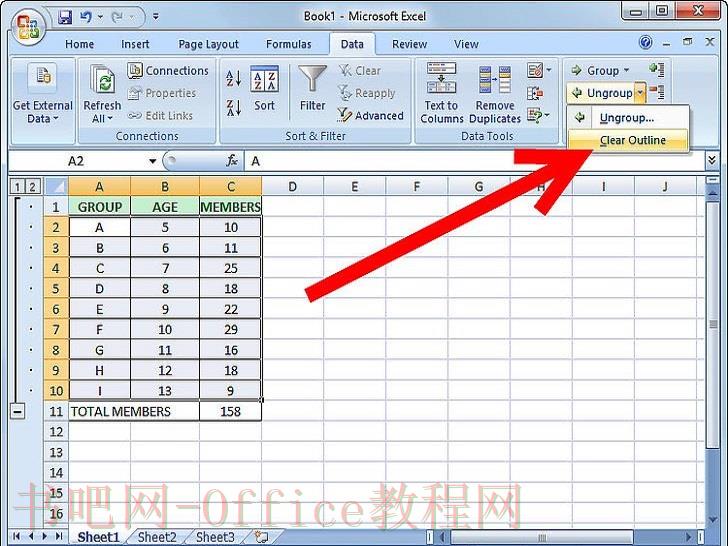Select Clear Outline menu item

click(x=628, y=140)
